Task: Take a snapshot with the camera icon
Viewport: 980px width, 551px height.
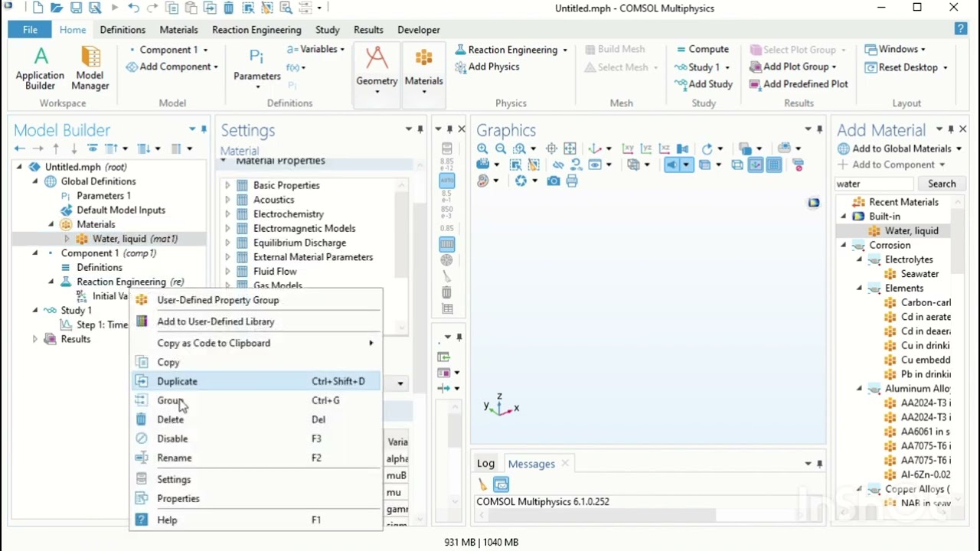Action: pos(553,181)
